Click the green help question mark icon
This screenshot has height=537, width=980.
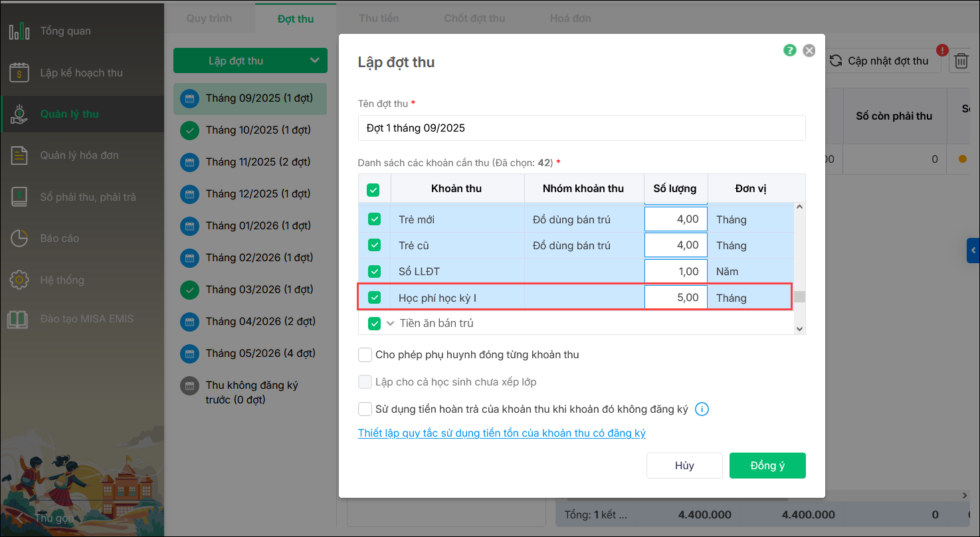789,50
